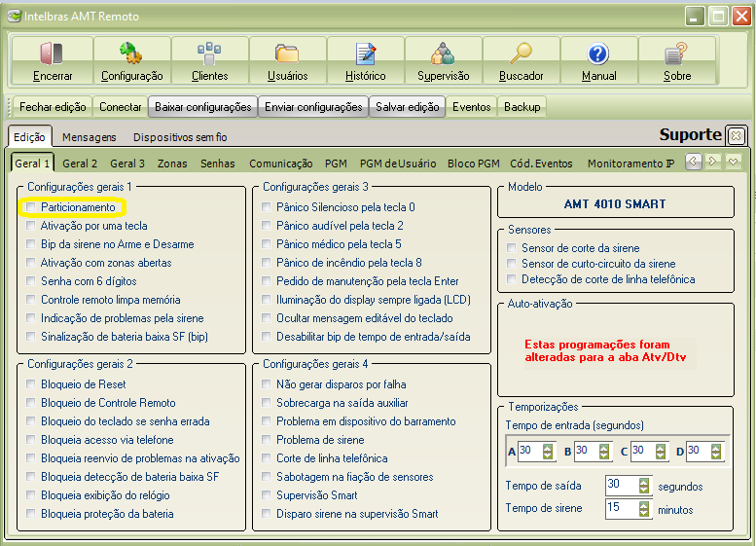
Task: Enable Bloqueio de Controle Remoto
Action: pyautogui.click(x=31, y=402)
